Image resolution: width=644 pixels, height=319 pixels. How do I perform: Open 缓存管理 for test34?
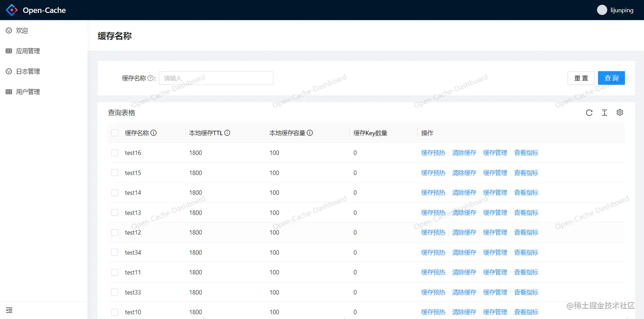pos(495,253)
